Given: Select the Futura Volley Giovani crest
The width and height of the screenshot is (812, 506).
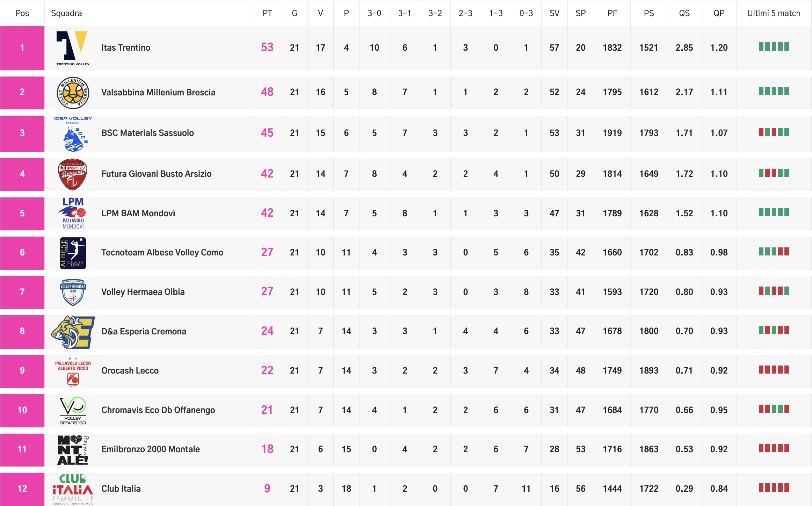Looking at the screenshot, I should tap(73, 174).
